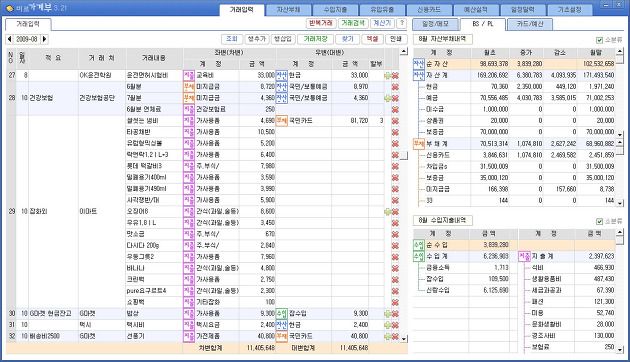Click scroll-down arrow of 수입지출내역 list

(620, 350)
